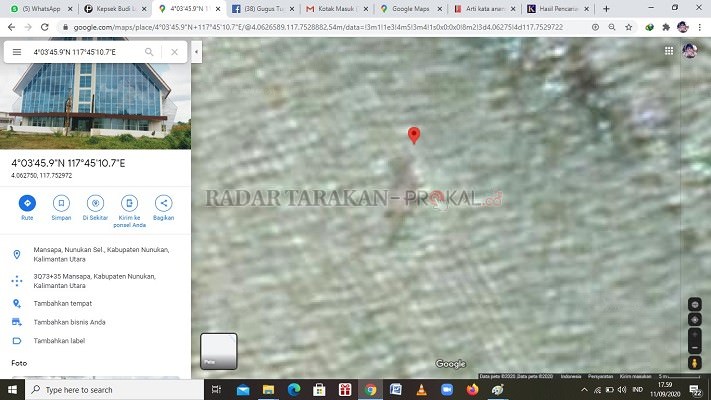Click the Street View pegman icon

coord(695,363)
